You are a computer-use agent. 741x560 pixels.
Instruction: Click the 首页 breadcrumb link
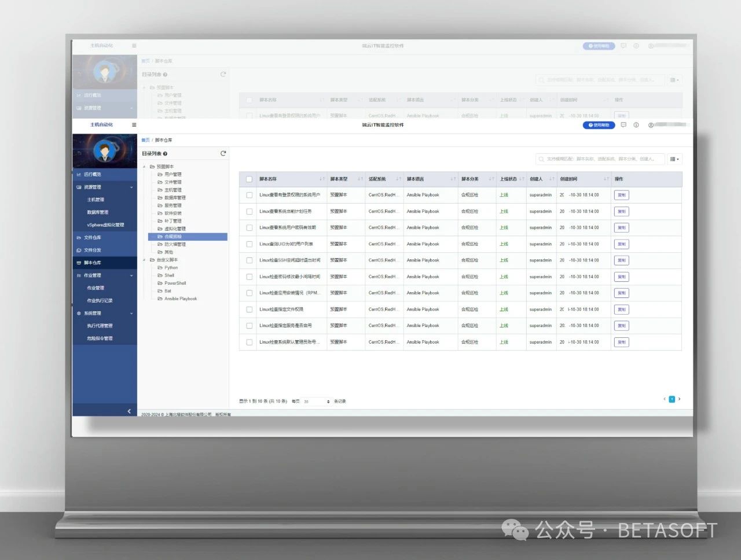[x=145, y=140]
